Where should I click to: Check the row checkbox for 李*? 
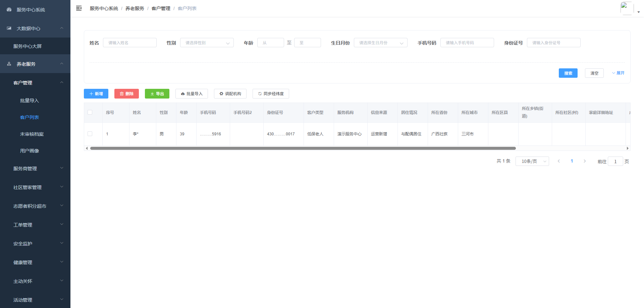click(90, 134)
